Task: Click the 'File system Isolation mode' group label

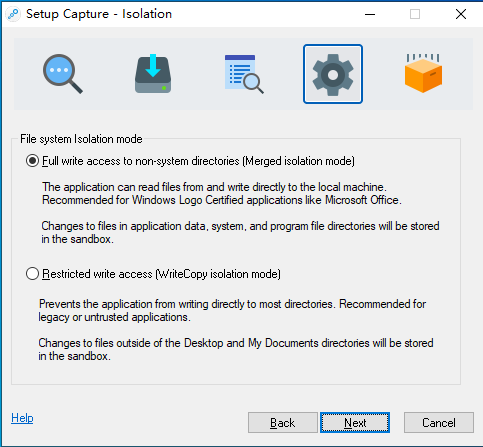Action: tap(81, 139)
